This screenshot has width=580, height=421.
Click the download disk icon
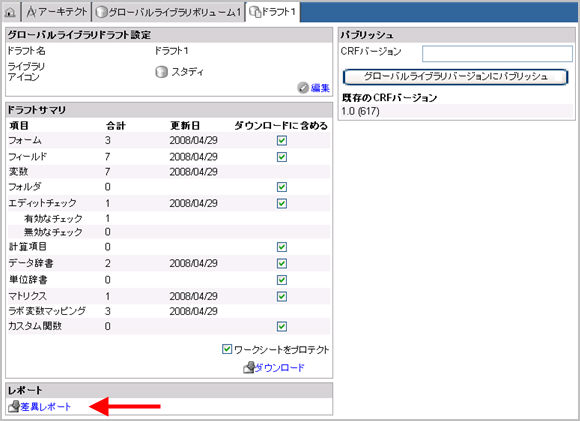[x=249, y=367]
